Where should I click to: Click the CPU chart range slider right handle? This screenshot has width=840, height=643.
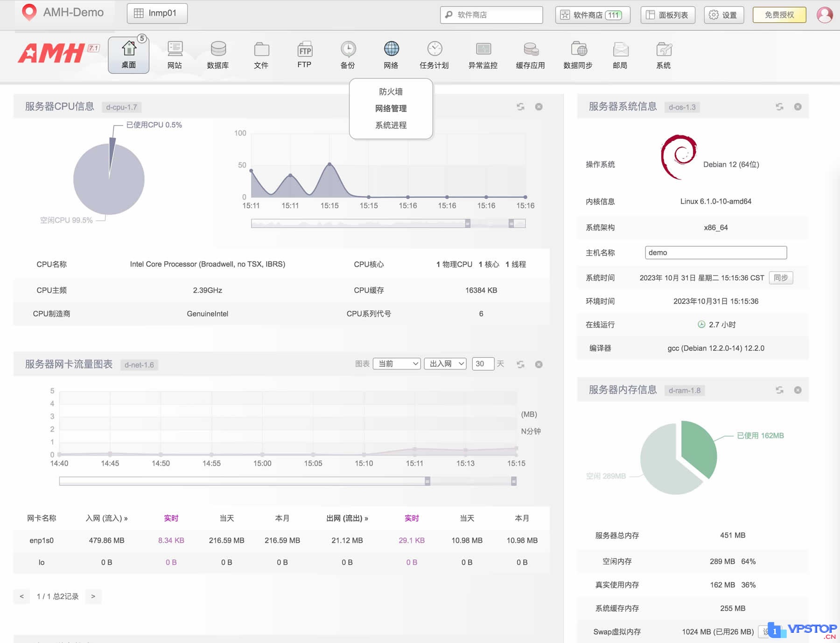pyautogui.click(x=511, y=224)
